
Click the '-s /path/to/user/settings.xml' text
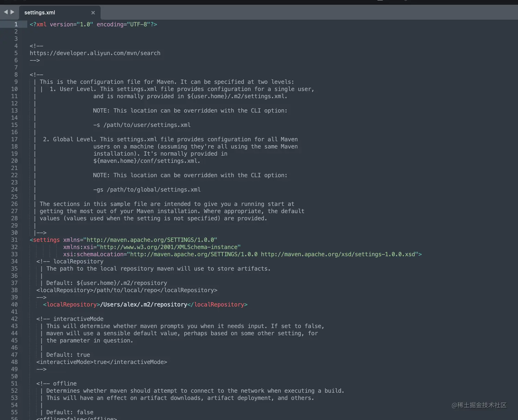[x=142, y=125]
